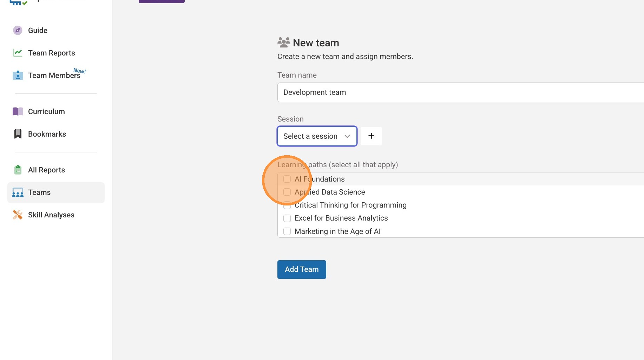This screenshot has height=360, width=644.
Task: Click the Bookmarks ribbon icon
Action: tap(18, 134)
